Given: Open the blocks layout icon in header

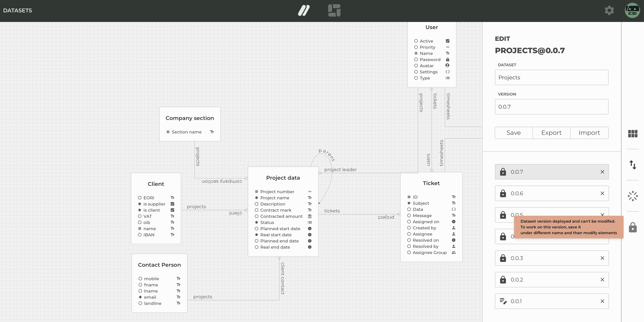Looking at the screenshot, I should point(334,11).
